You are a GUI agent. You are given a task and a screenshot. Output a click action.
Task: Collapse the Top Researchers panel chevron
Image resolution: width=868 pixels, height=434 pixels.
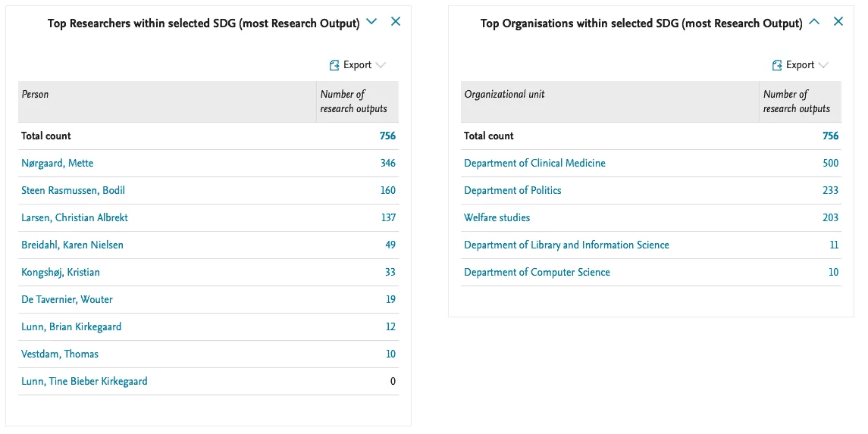371,22
